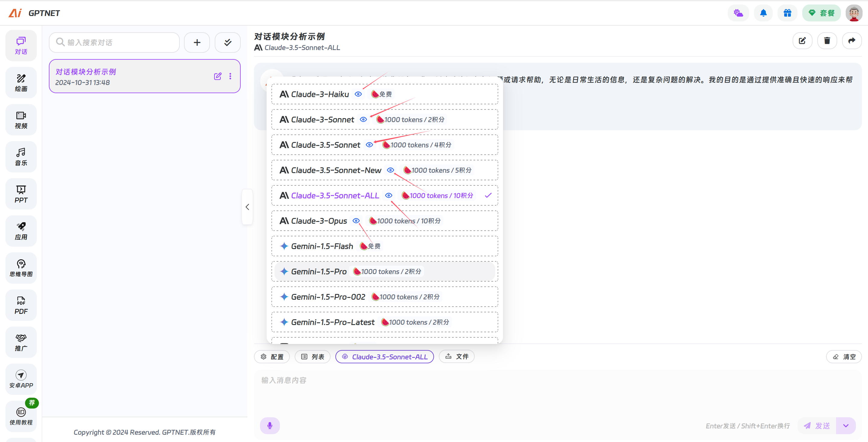Click the 免费 tag on Gemini-1.5-Flash
Viewport: 868px width, 442px height.
370,246
